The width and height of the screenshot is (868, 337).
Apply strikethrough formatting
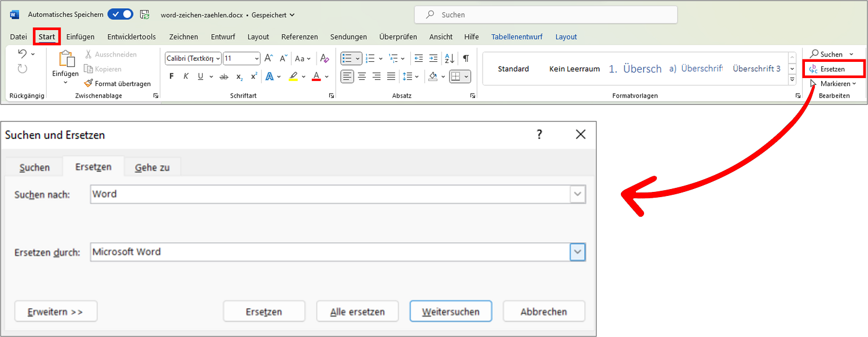224,76
